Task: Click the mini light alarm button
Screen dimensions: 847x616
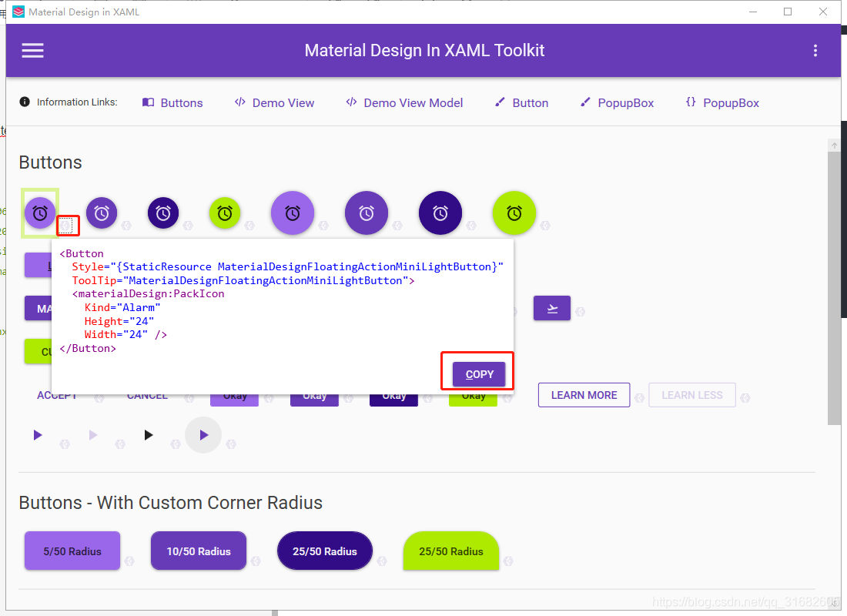Action: click(40, 213)
